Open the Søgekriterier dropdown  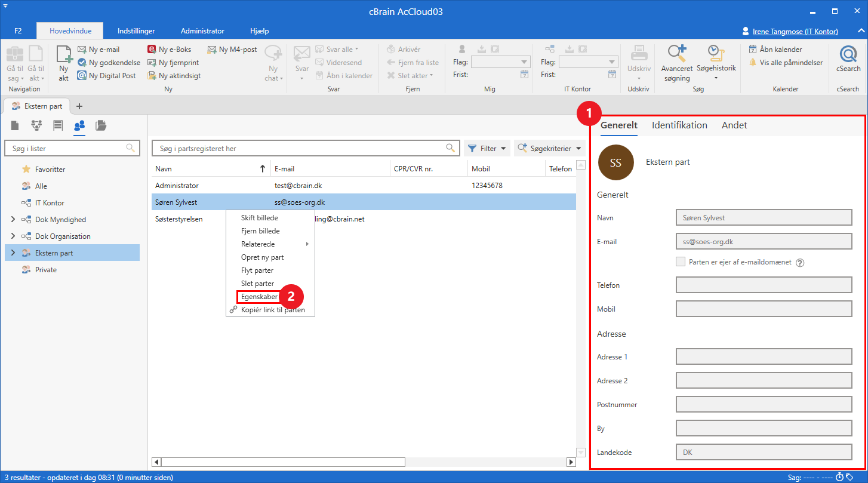tap(549, 148)
